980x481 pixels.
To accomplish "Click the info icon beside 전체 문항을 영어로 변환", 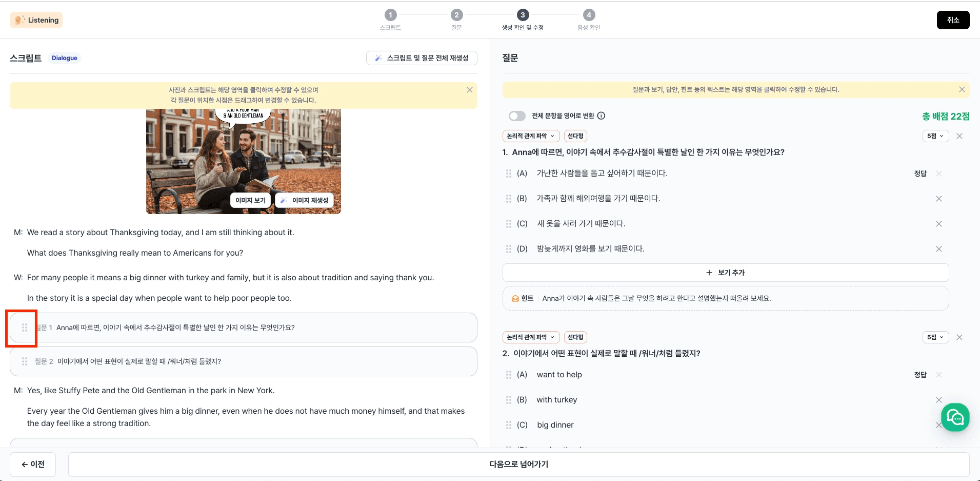I will click(602, 116).
